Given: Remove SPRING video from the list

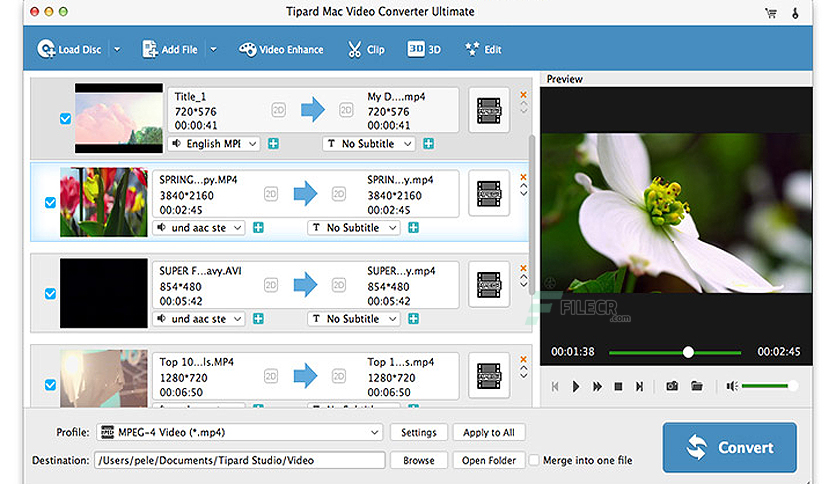Looking at the screenshot, I should tap(524, 177).
